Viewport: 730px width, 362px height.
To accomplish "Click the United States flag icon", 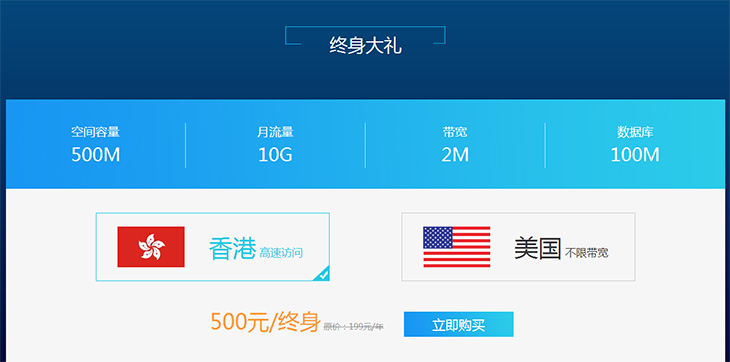I will 457,247.
